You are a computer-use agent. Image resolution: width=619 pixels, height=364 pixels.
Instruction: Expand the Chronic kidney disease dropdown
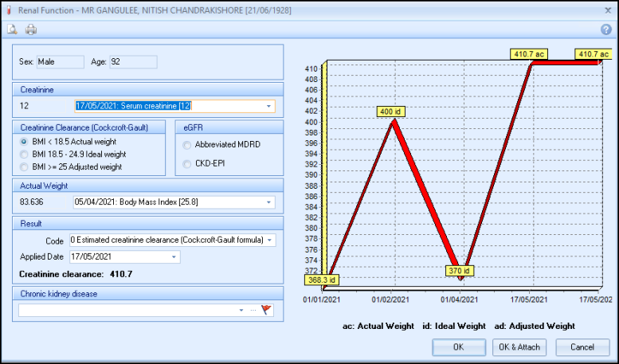pyautogui.click(x=241, y=310)
